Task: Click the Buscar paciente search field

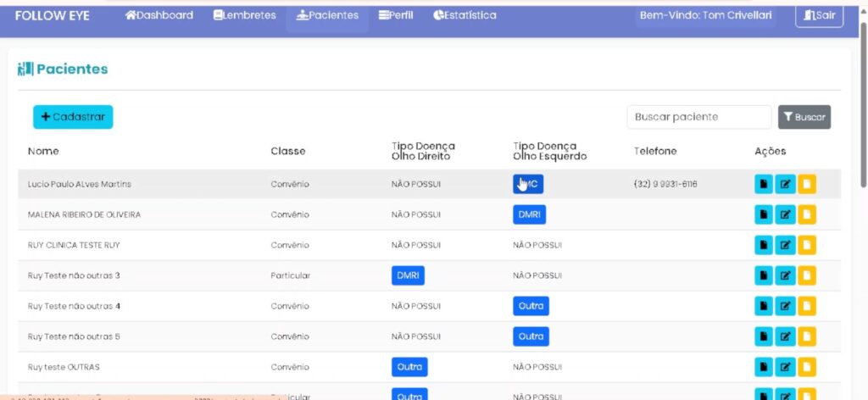Action: pos(698,117)
